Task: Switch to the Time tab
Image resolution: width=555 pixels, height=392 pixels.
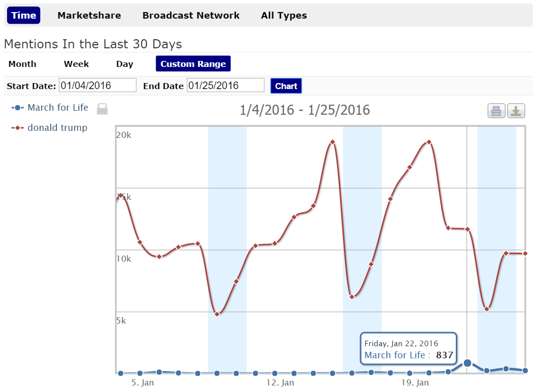Action: pyautogui.click(x=24, y=16)
